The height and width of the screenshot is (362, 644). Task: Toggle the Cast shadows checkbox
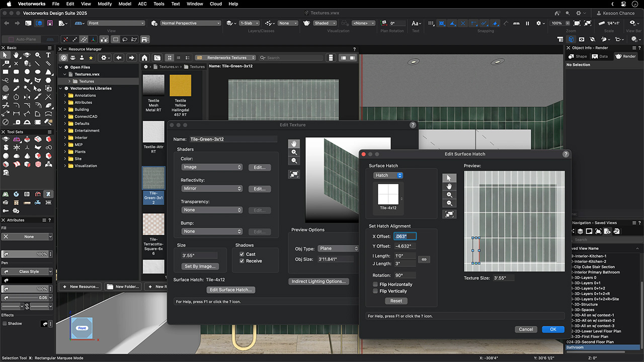point(242,254)
